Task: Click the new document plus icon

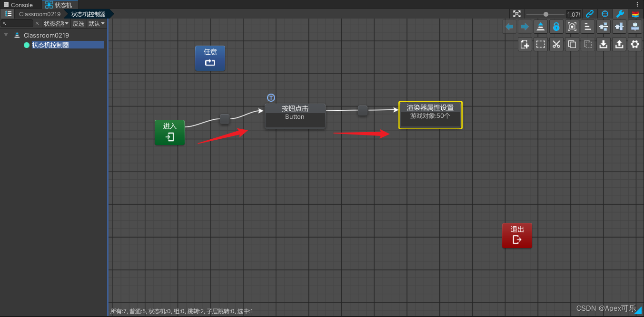Action: [x=525, y=45]
